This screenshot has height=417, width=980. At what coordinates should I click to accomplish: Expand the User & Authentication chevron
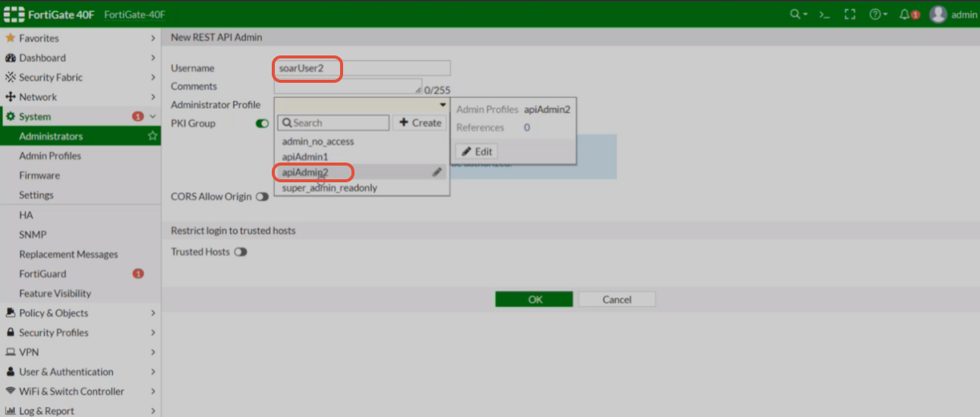pos(153,372)
